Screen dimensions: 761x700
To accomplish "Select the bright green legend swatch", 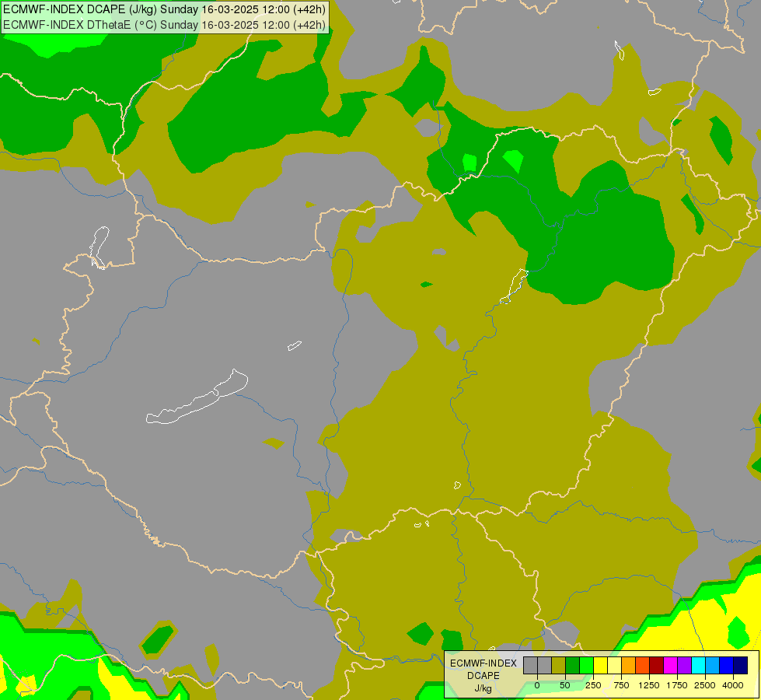I will point(586,666).
